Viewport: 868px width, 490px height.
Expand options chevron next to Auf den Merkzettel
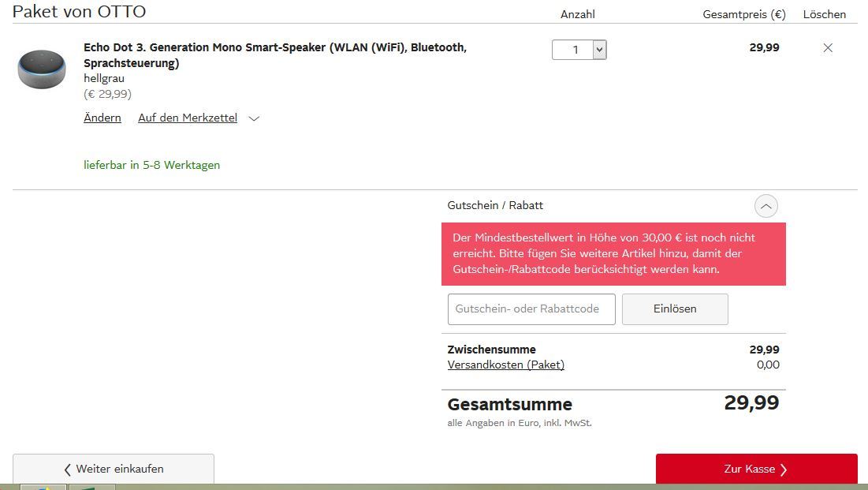click(254, 118)
